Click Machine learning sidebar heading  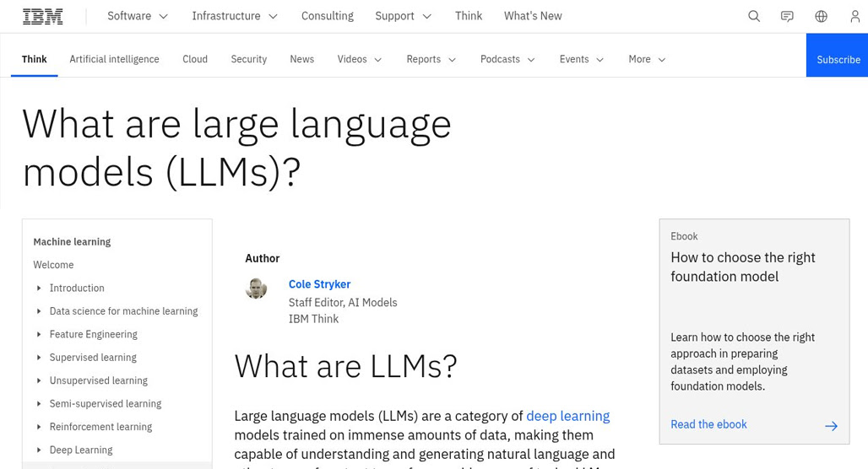pyautogui.click(x=72, y=242)
